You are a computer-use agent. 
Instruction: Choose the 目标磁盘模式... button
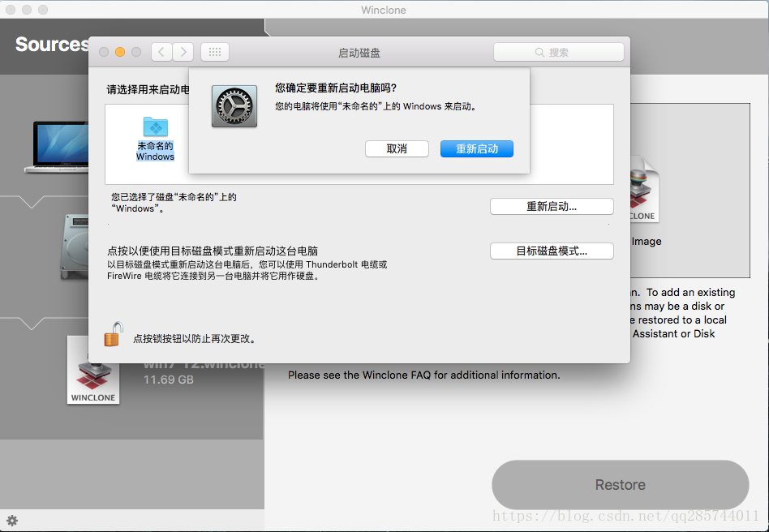(x=552, y=251)
